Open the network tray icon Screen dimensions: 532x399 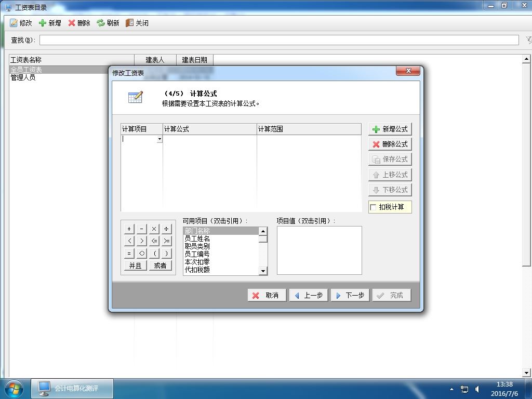464,389
